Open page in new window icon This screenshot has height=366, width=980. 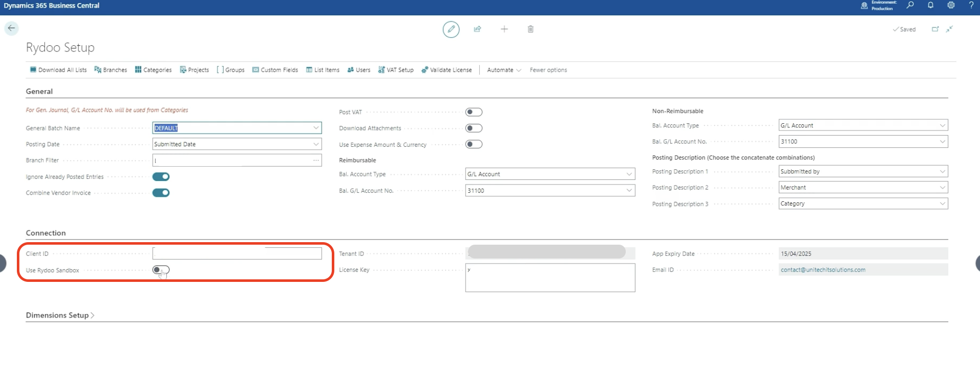coord(935,29)
